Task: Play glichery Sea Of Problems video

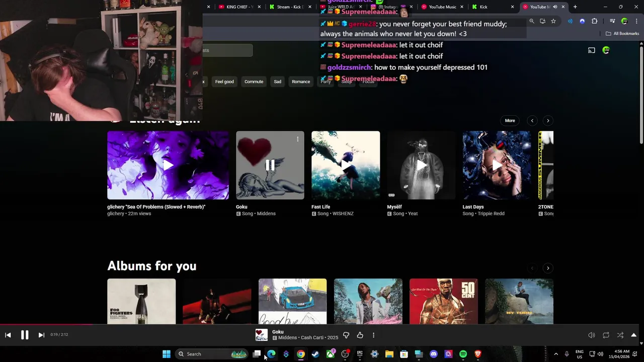Action: click(168, 165)
